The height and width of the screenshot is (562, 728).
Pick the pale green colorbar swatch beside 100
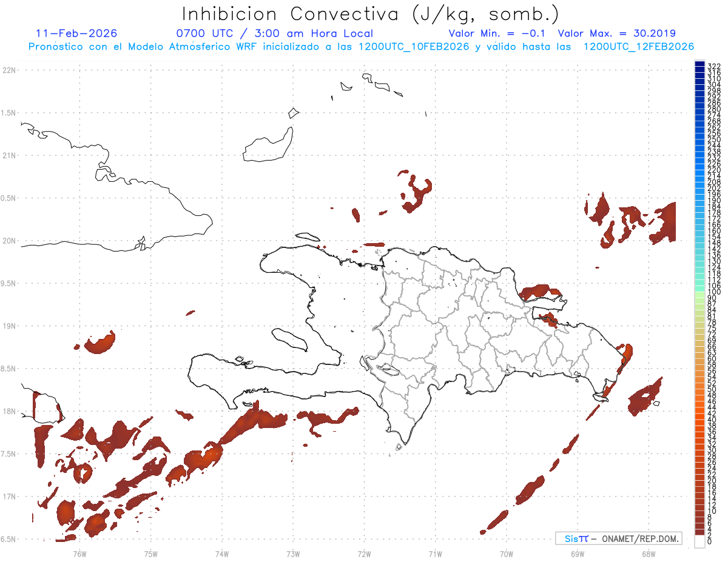click(x=699, y=294)
